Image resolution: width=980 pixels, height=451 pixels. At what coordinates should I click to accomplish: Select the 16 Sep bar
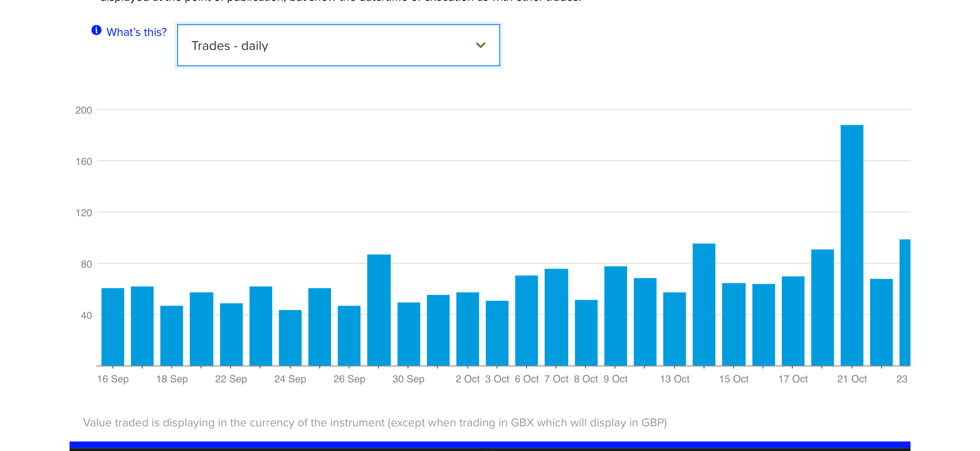[113, 326]
